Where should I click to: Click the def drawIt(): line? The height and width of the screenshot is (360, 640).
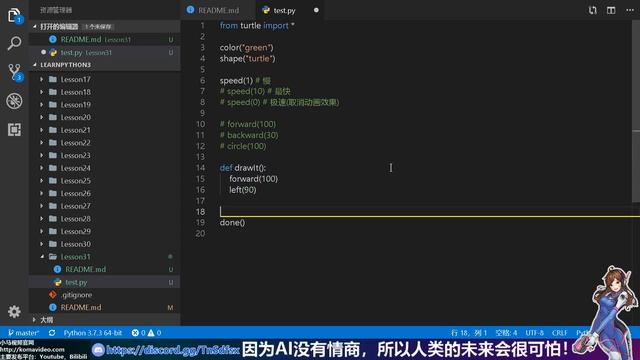click(x=243, y=167)
